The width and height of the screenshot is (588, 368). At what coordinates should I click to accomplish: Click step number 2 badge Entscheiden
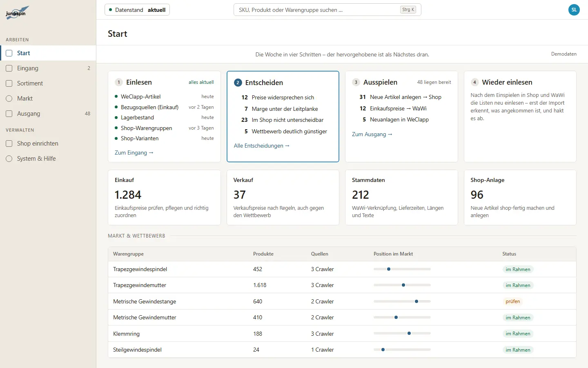[x=238, y=83]
